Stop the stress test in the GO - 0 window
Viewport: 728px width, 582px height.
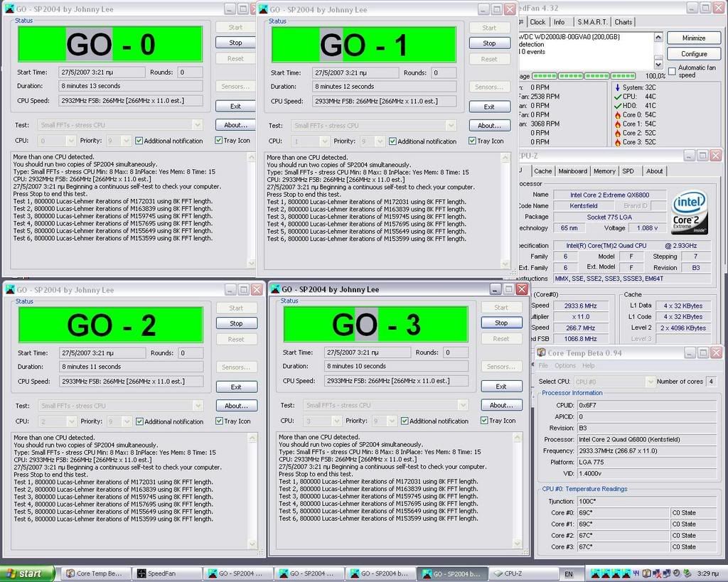tap(235, 43)
